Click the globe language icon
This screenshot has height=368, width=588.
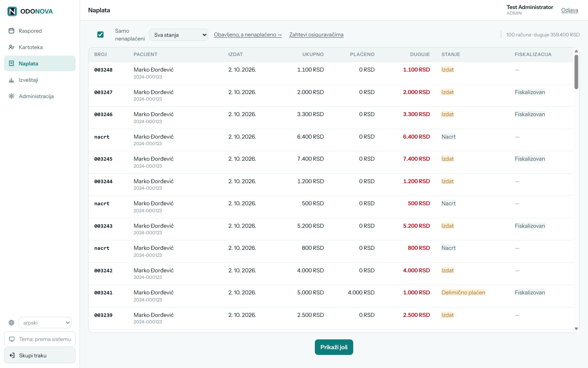pos(11,322)
